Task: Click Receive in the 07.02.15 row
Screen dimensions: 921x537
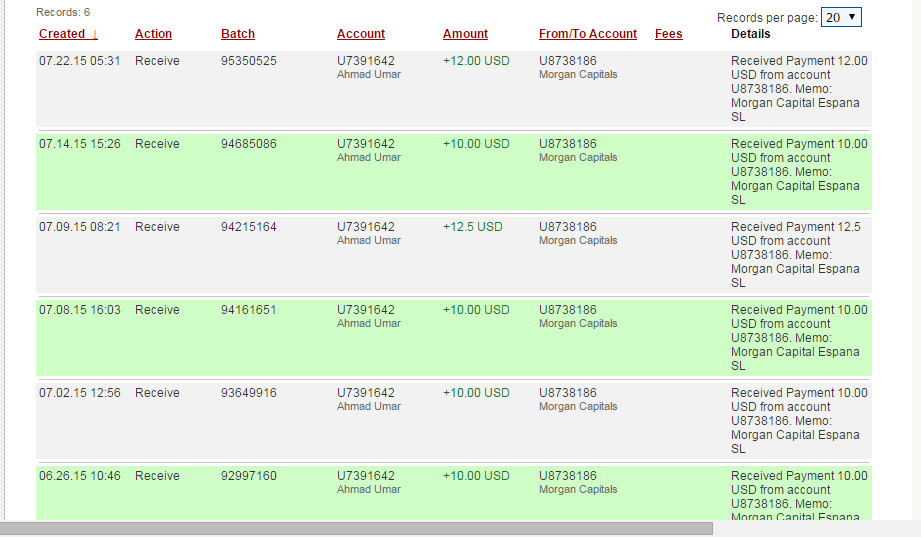Action: 157,392
